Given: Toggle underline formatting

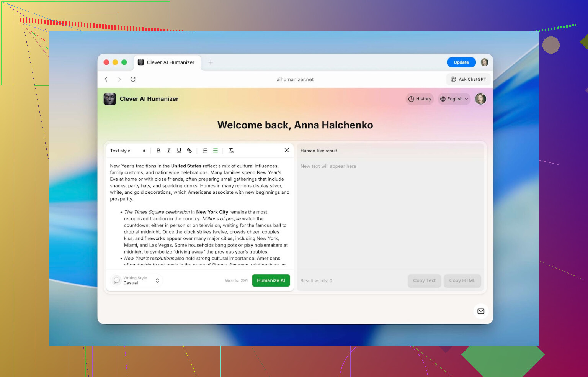Looking at the screenshot, I should click(179, 151).
